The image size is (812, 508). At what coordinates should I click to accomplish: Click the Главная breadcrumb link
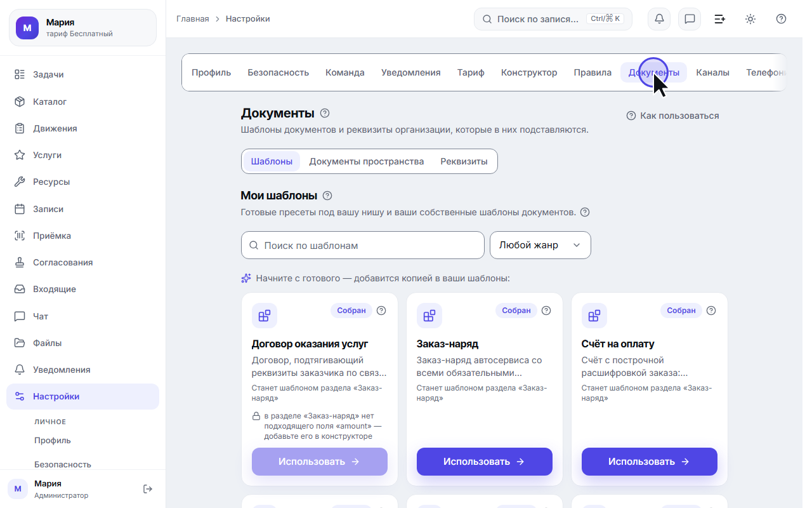tap(193, 19)
